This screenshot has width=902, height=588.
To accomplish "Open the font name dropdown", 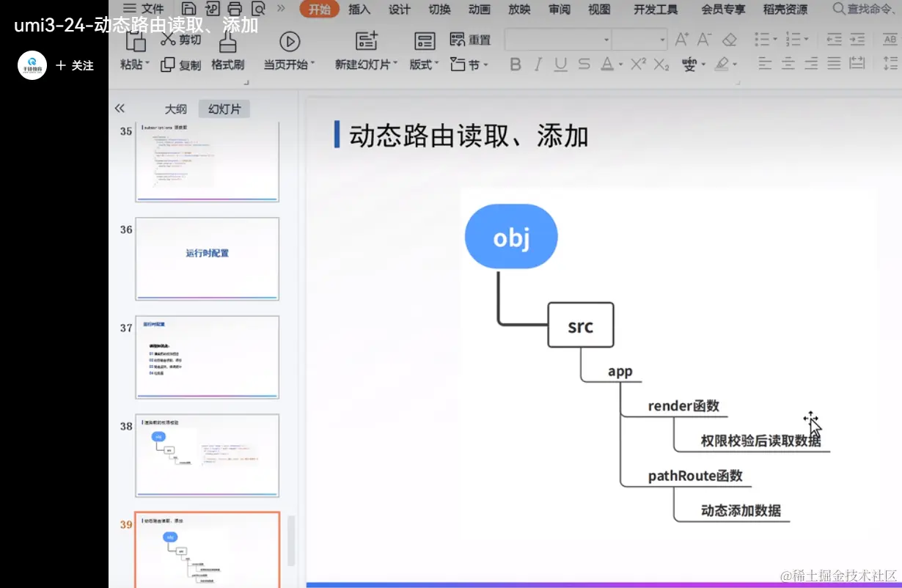I will click(x=606, y=40).
